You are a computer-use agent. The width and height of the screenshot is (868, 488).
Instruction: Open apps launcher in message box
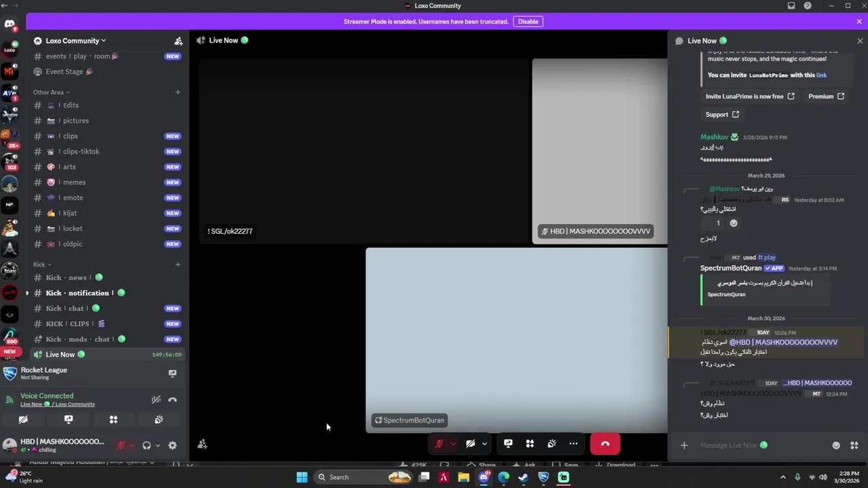tap(854, 445)
